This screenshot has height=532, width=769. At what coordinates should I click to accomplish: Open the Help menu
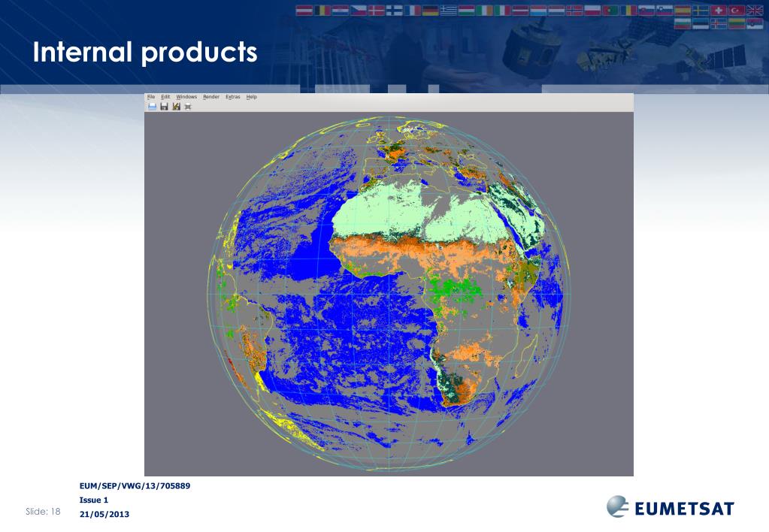pyautogui.click(x=252, y=97)
